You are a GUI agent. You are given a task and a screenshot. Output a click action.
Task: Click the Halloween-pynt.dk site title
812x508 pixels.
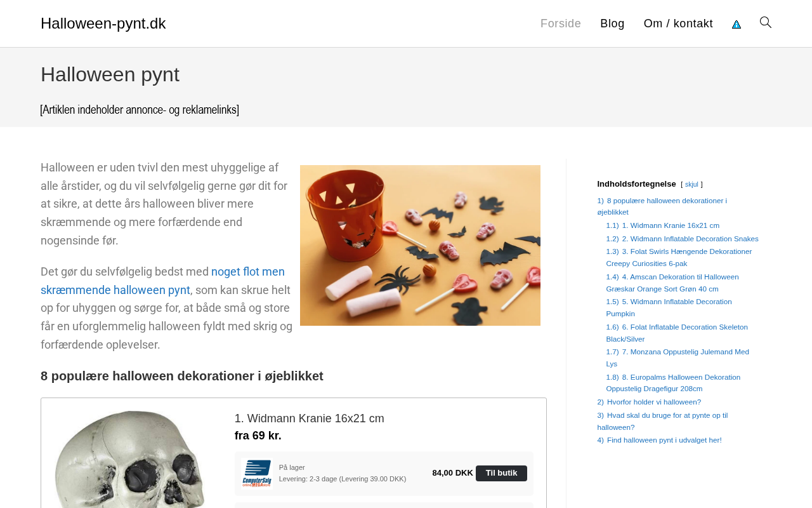(x=103, y=23)
